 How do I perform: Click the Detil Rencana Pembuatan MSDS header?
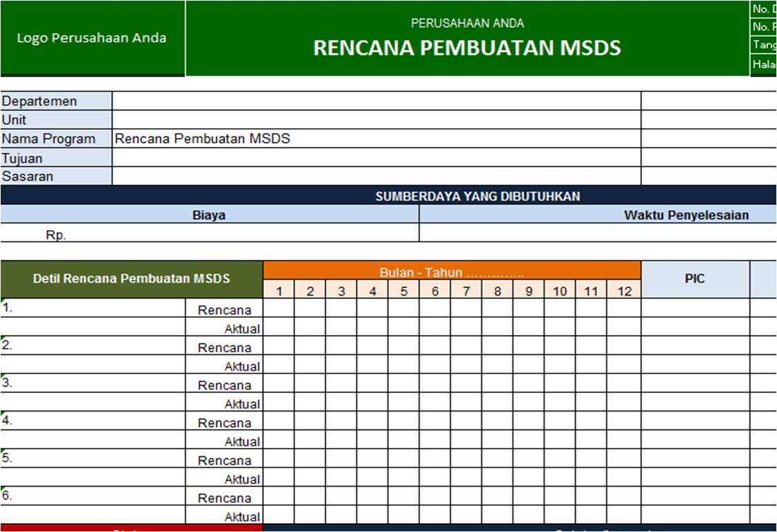click(131, 279)
